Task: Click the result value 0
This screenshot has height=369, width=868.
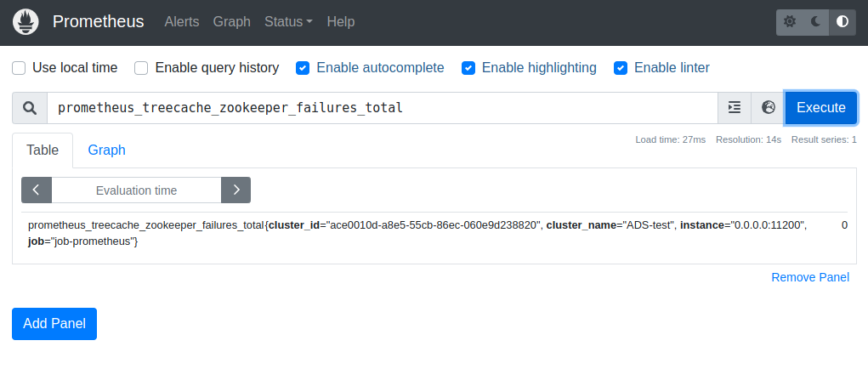Action: pos(844,225)
